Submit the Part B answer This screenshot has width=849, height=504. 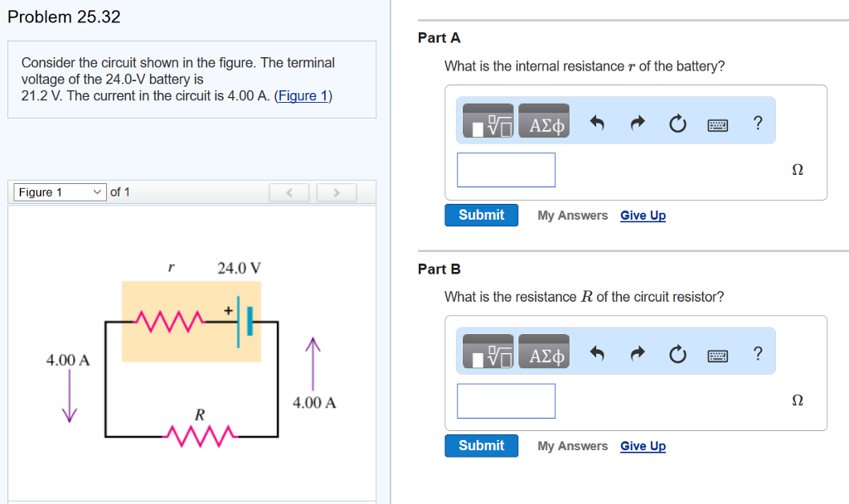[481, 445]
